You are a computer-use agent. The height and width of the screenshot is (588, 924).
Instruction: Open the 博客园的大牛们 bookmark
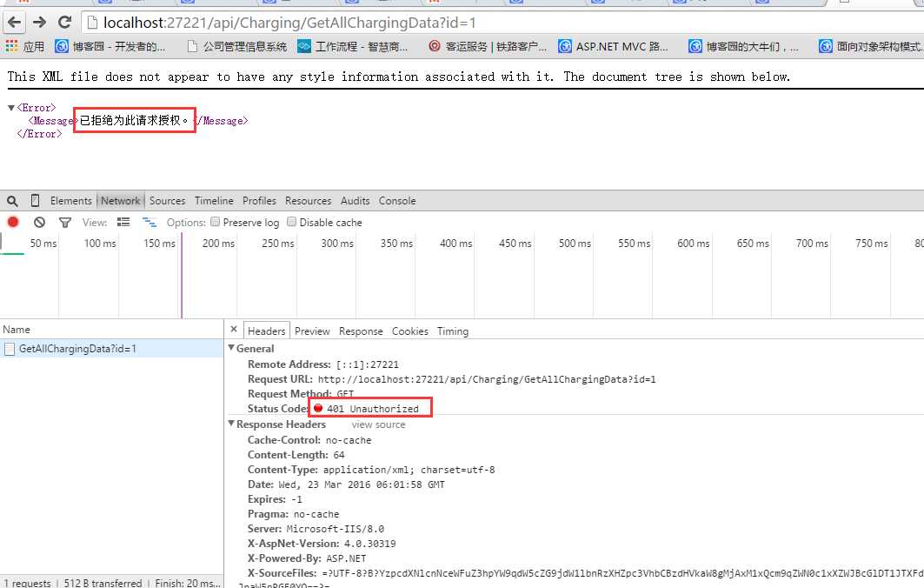(744, 46)
